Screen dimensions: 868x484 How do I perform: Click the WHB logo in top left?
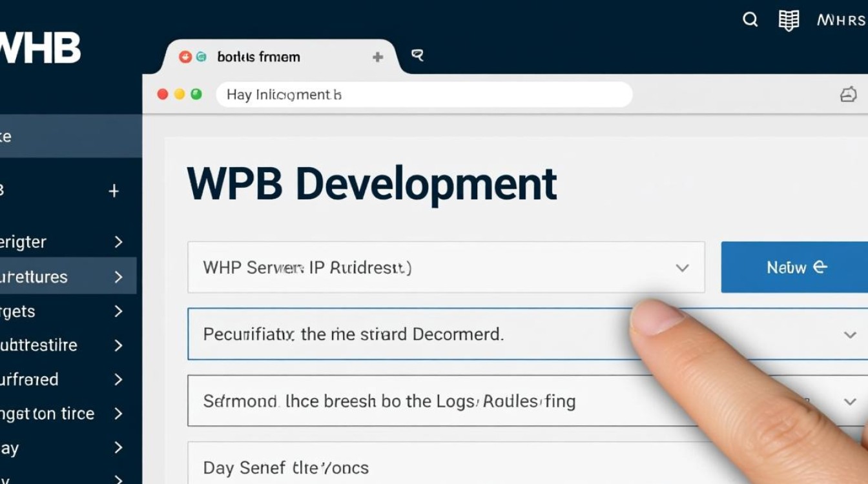pos(40,48)
